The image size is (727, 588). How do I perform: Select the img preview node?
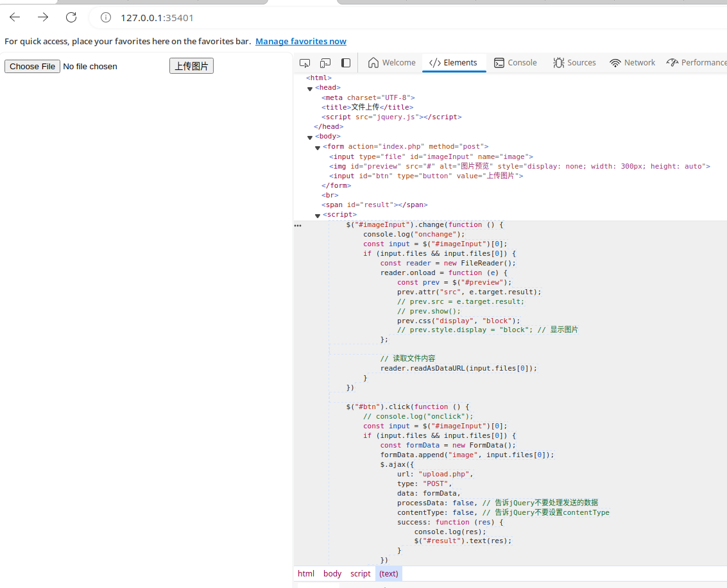[x=520, y=166]
